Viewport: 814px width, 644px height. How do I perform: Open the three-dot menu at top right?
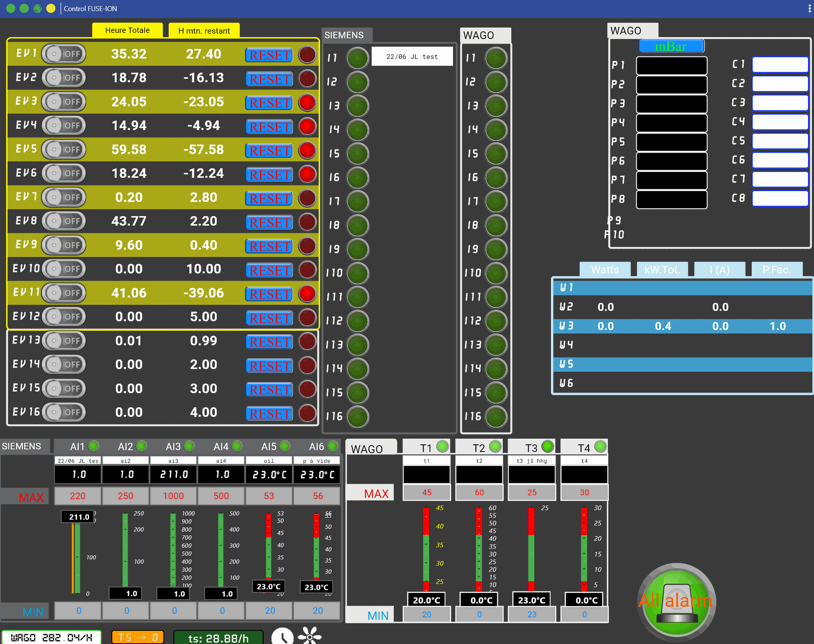809,8
